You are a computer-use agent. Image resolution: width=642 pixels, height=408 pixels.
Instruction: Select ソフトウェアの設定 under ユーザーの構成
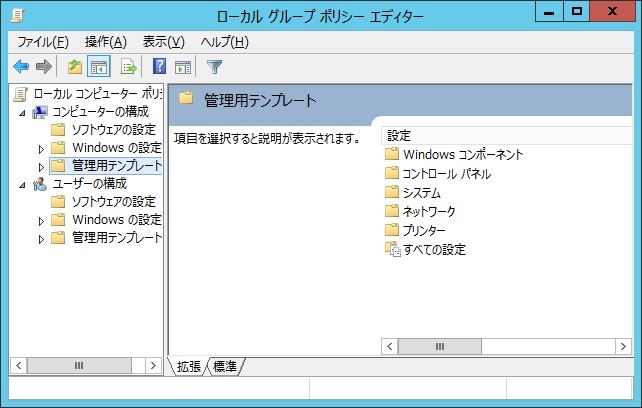coord(113,202)
